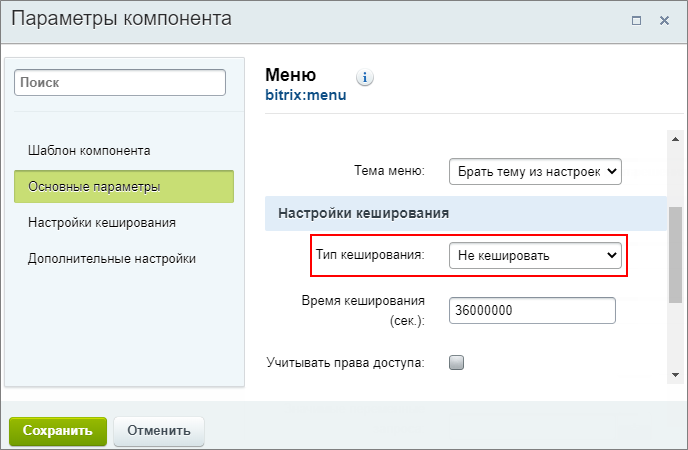Screen dimensions: 688x450
Task: Enable the Учитывать права доступа checkbox
Action: (456, 363)
